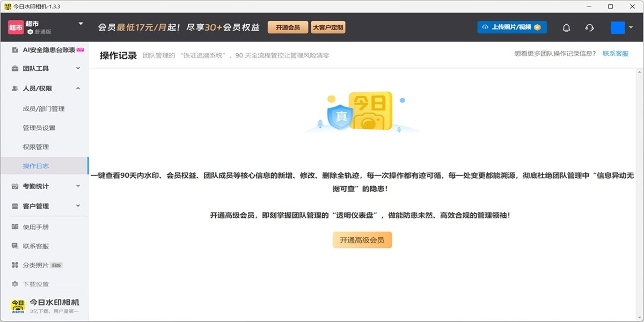Open the headset customer service icon
This screenshot has width=644, height=322.
click(589, 27)
